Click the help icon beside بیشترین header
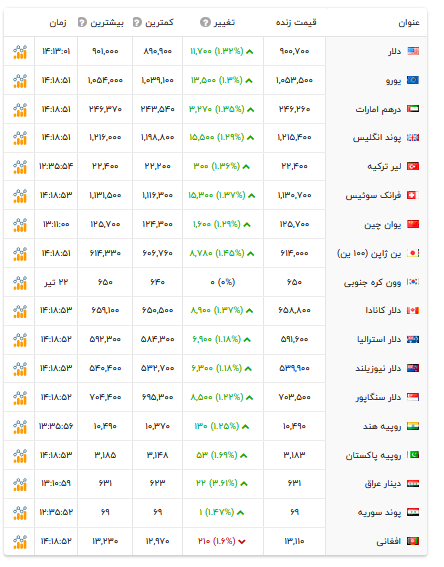Viewport: 444px width, 567px height. 82,22
